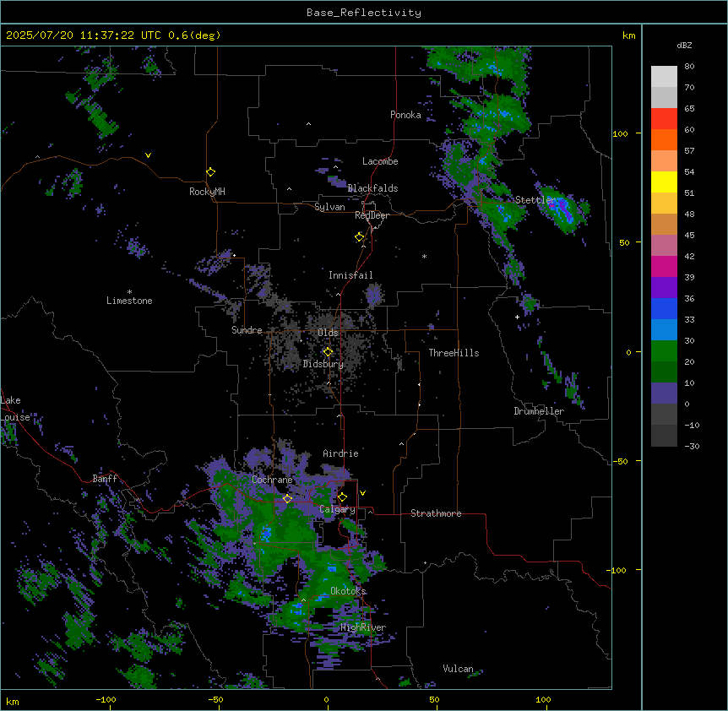This screenshot has width=728, height=711.
Task: Pick the magenta swatch in dBZ legend
Action: [x=664, y=266]
